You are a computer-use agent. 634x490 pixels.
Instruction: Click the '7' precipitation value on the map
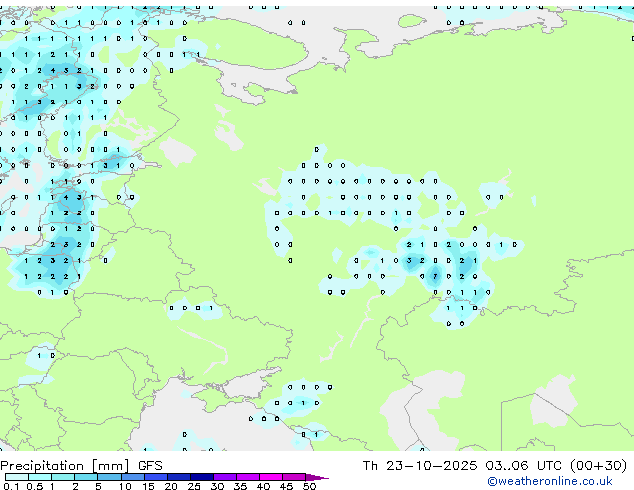click(x=435, y=277)
